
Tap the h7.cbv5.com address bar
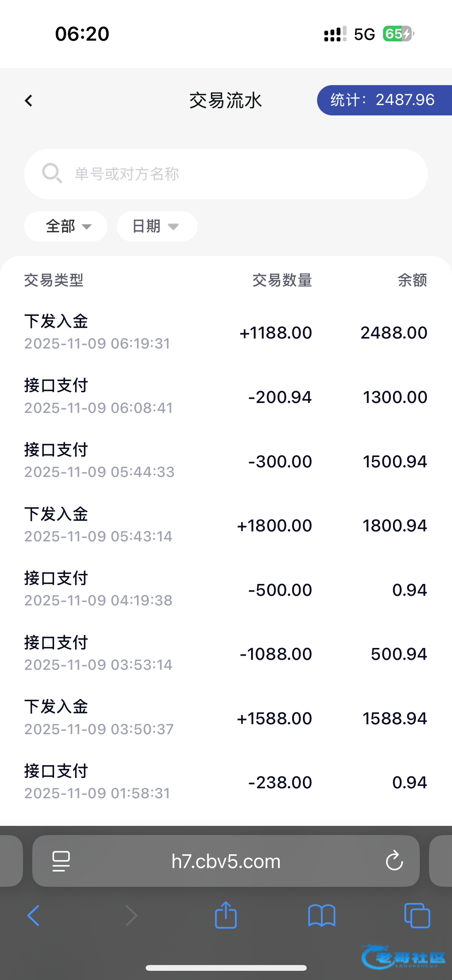(x=226, y=861)
